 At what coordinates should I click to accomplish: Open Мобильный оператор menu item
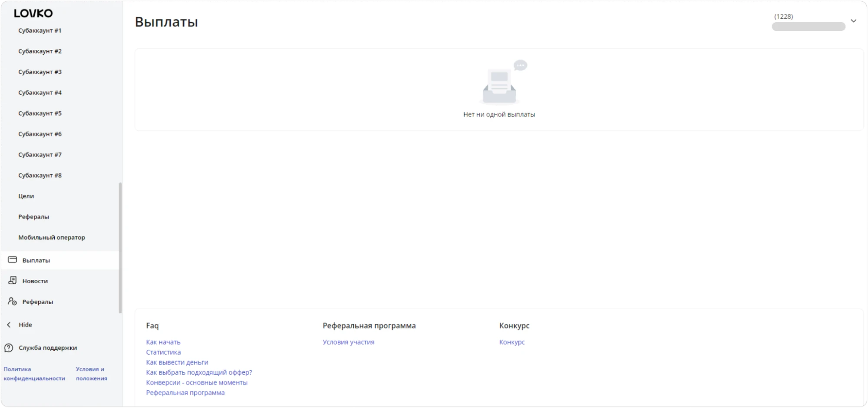click(52, 238)
